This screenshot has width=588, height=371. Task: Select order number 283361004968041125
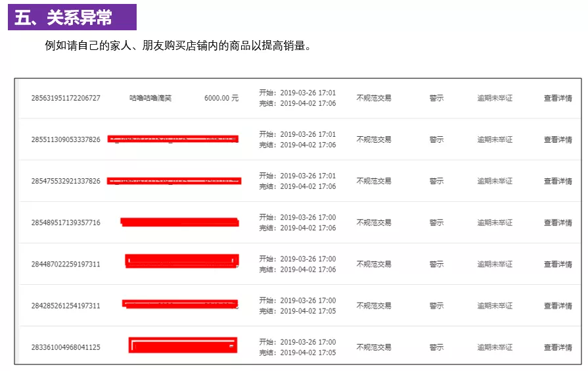coord(66,347)
